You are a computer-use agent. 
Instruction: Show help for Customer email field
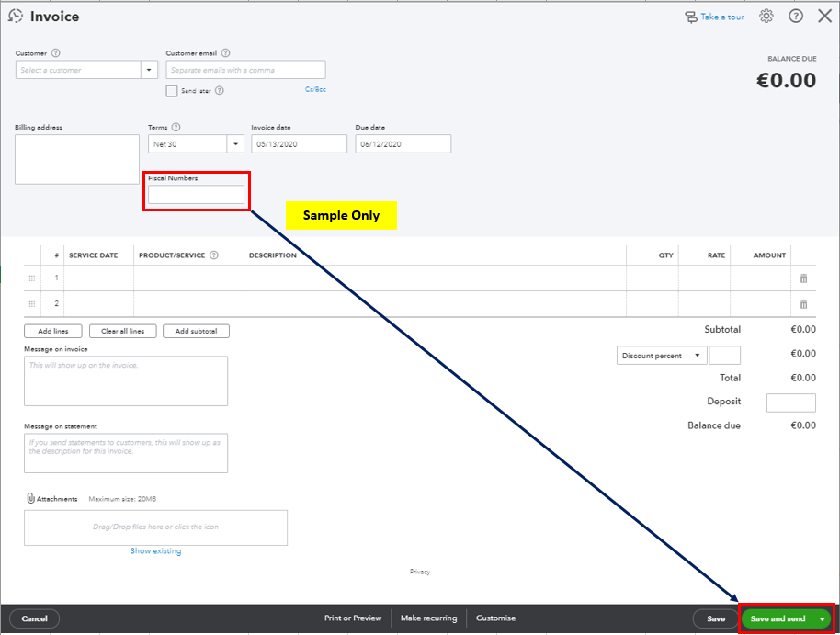pyautogui.click(x=225, y=53)
